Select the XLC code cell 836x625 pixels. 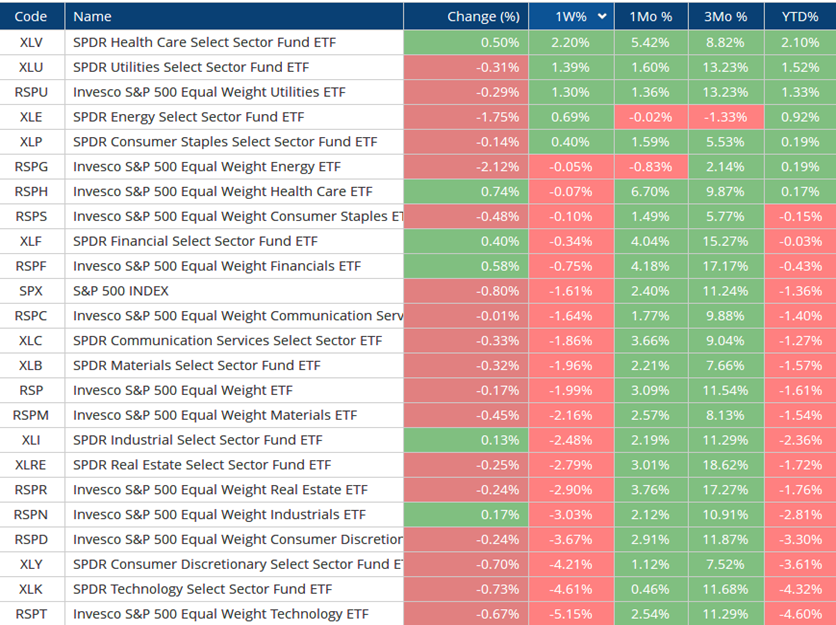click(x=31, y=341)
